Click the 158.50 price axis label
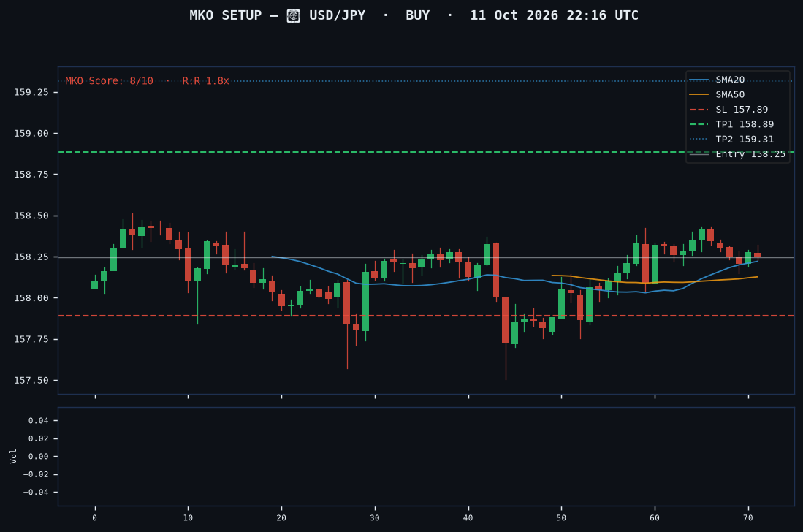 point(31,216)
